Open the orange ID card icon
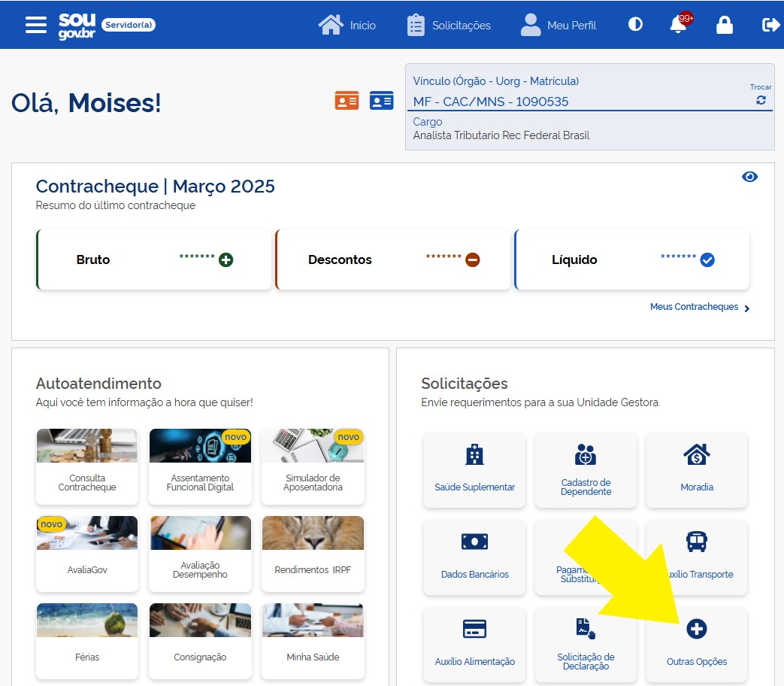Viewport: 784px width, 686px height. 347,101
